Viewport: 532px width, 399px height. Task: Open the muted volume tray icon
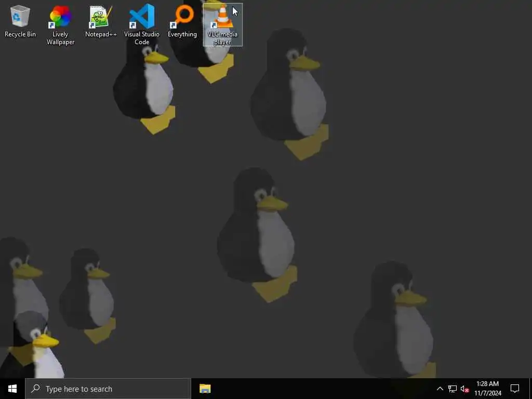coord(465,389)
